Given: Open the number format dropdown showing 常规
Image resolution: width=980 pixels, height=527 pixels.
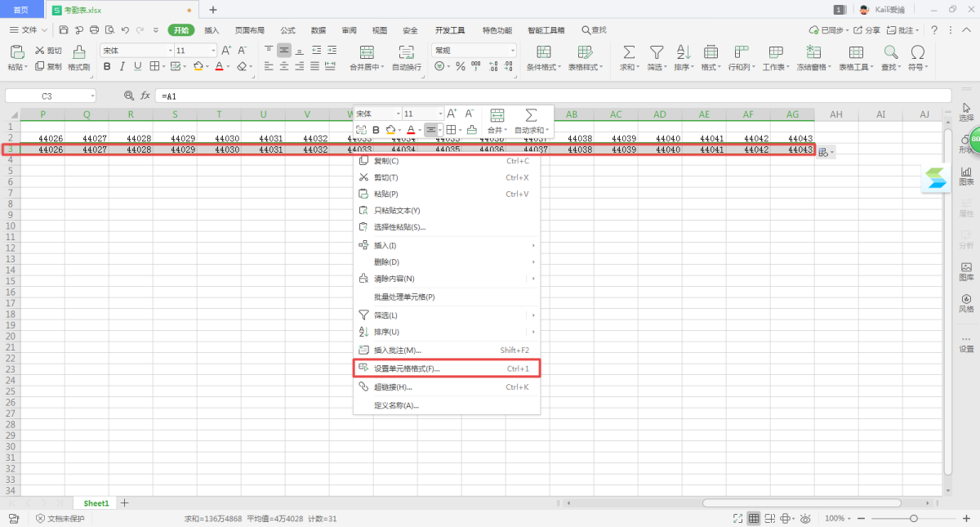Looking at the screenshot, I should (512, 51).
